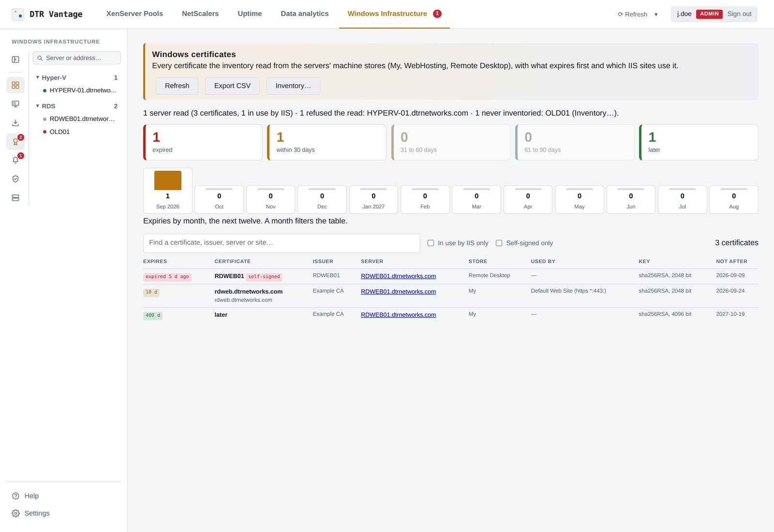Sign out of j.doe account

click(739, 14)
